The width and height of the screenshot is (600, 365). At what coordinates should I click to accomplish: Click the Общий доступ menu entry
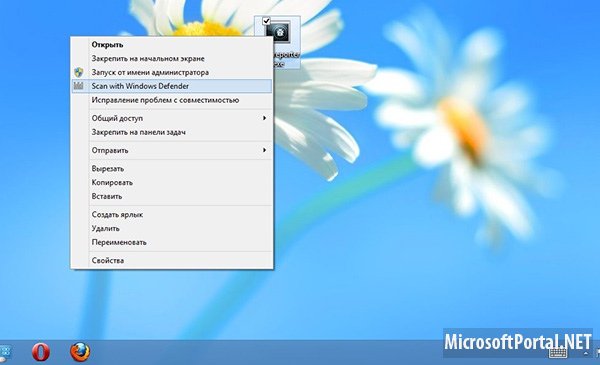[x=172, y=118]
